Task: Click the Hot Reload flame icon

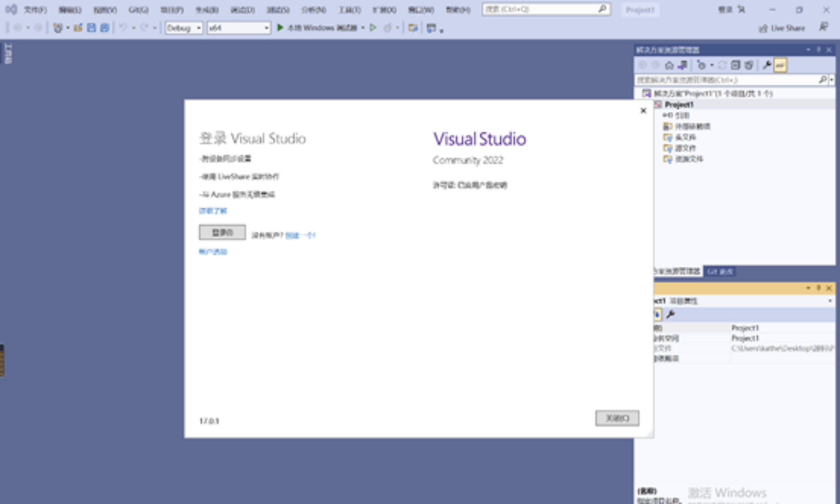Action: [387, 28]
